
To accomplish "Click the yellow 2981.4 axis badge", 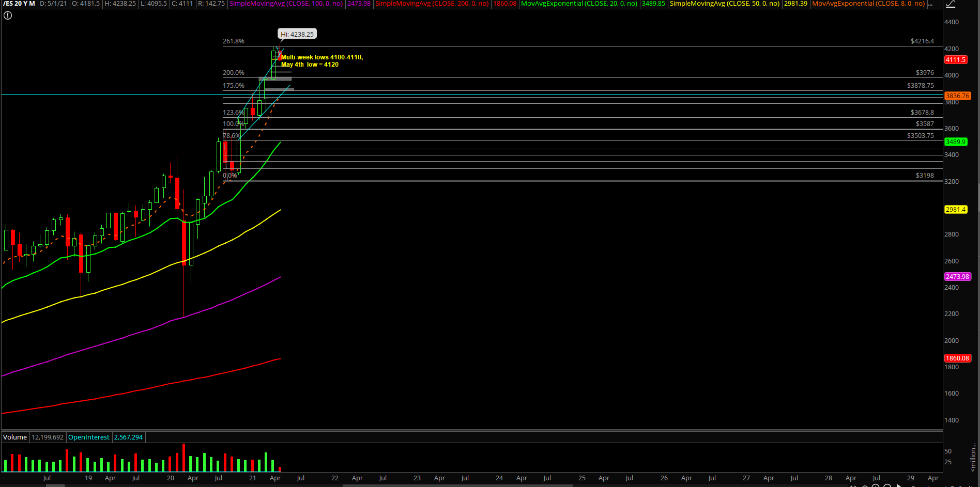I will (955, 210).
